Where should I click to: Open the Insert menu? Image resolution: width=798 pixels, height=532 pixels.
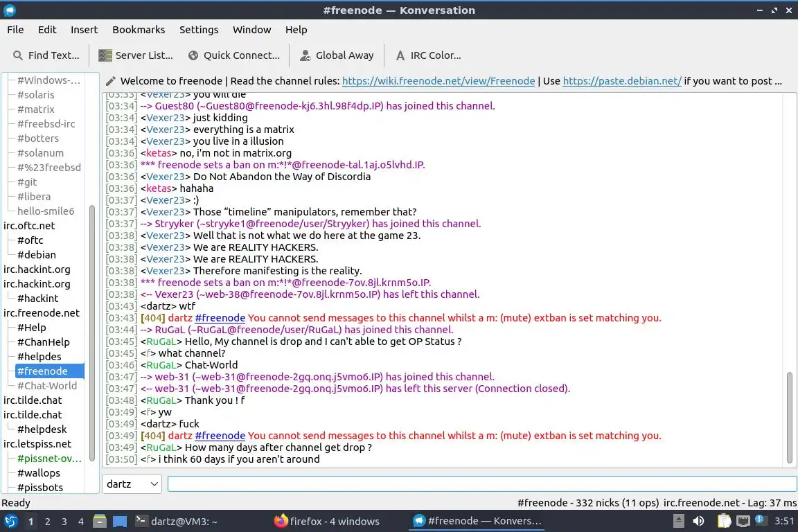click(x=84, y=30)
